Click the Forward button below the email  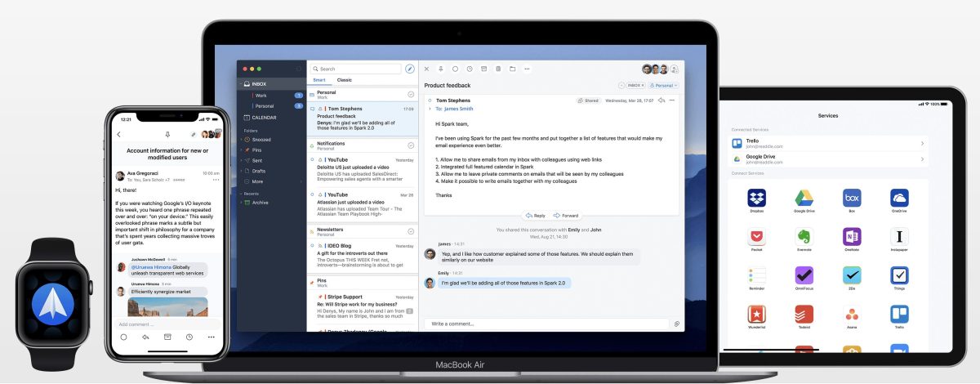[566, 216]
